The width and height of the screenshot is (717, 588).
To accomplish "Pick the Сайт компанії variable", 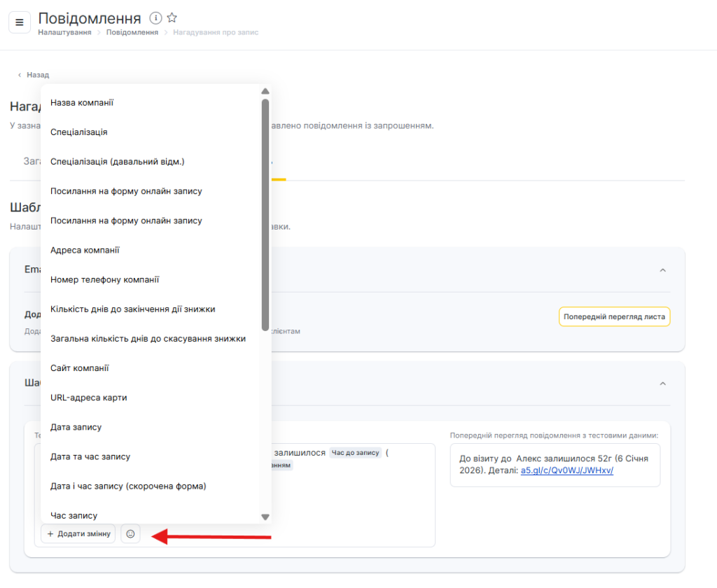I will point(79,368).
